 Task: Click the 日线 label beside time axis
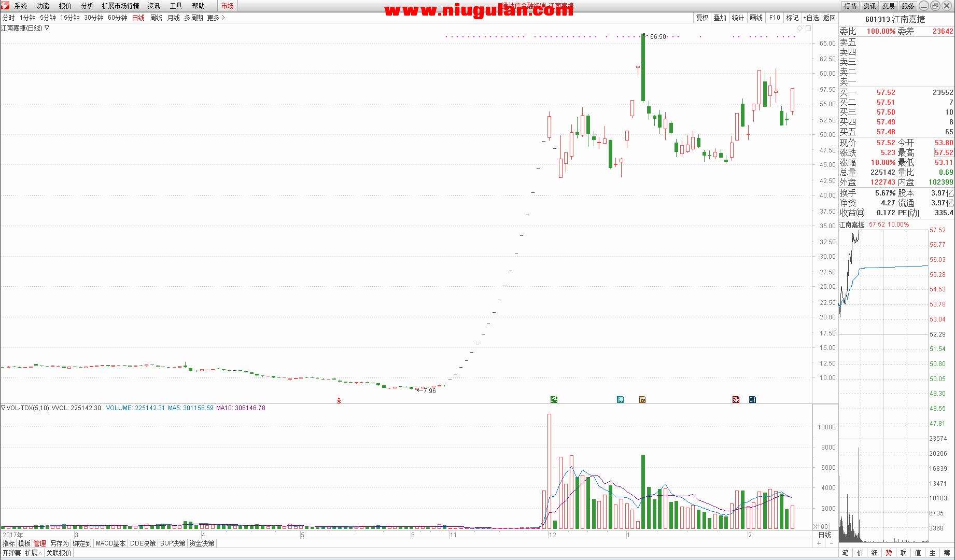[824, 535]
